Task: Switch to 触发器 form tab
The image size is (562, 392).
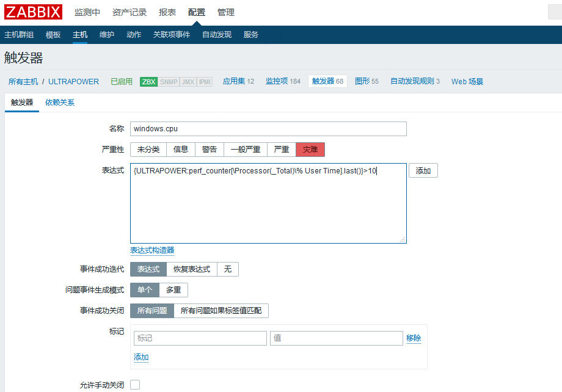Action: pyautogui.click(x=22, y=103)
